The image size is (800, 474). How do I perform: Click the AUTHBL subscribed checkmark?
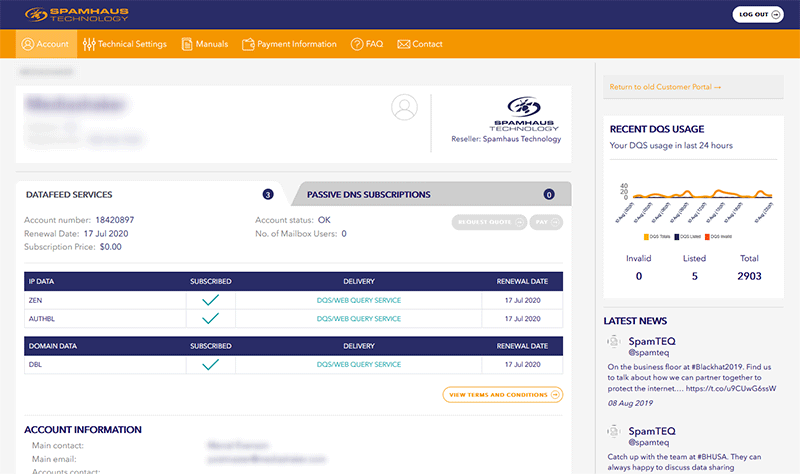pos(210,318)
